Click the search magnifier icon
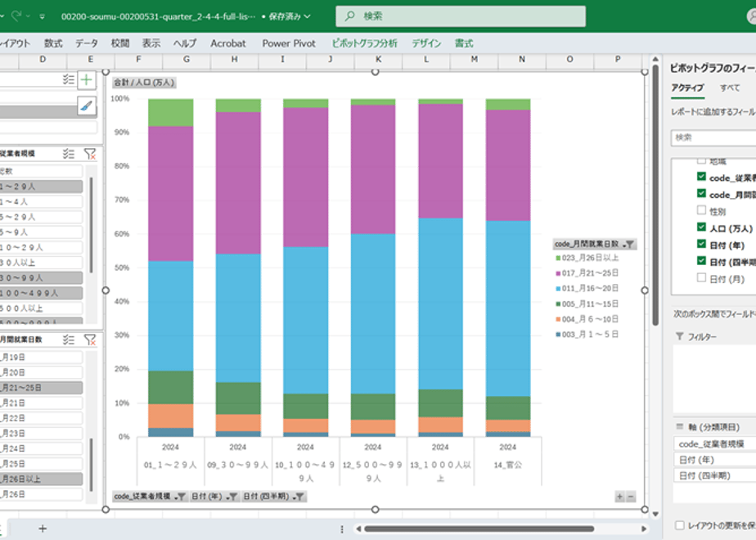The height and width of the screenshot is (540, 756). click(x=349, y=16)
